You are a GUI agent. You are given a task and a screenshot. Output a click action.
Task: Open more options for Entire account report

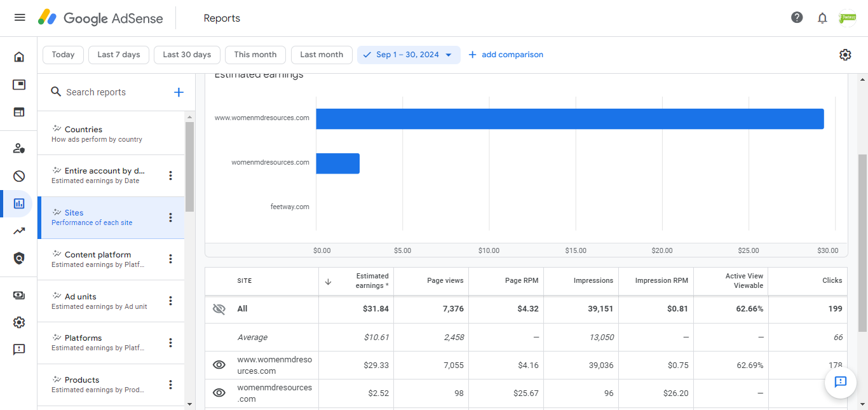pyautogui.click(x=170, y=175)
